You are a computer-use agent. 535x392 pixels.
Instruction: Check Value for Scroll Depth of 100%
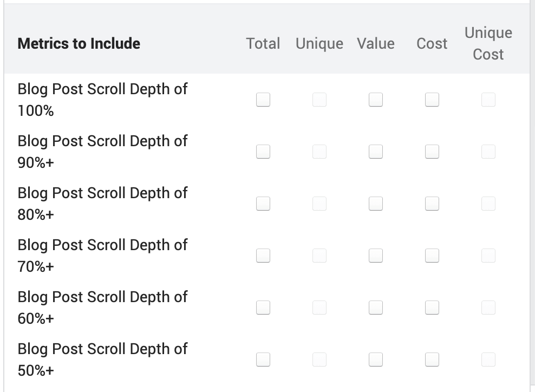[376, 100]
